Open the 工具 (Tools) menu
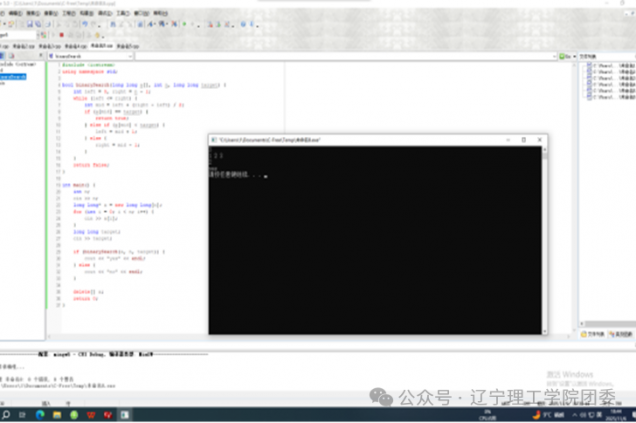Screen dimensions: 636x423 pos(122,13)
